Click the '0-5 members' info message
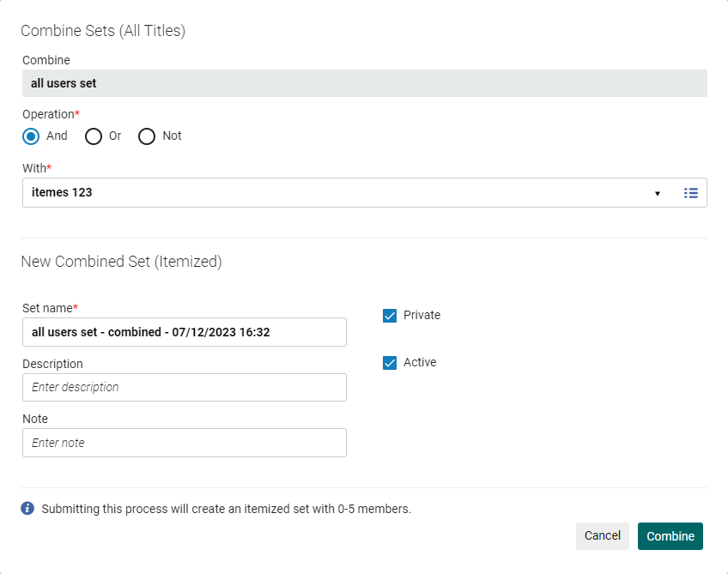 (x=227, y=509)
